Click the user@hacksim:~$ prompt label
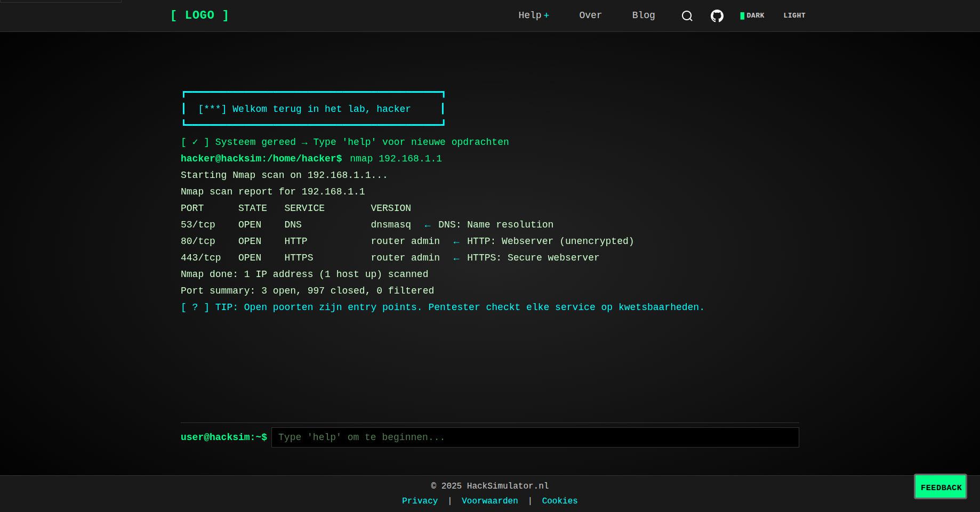980x512 pixels. pyautogui.click(x=223, y=437)
